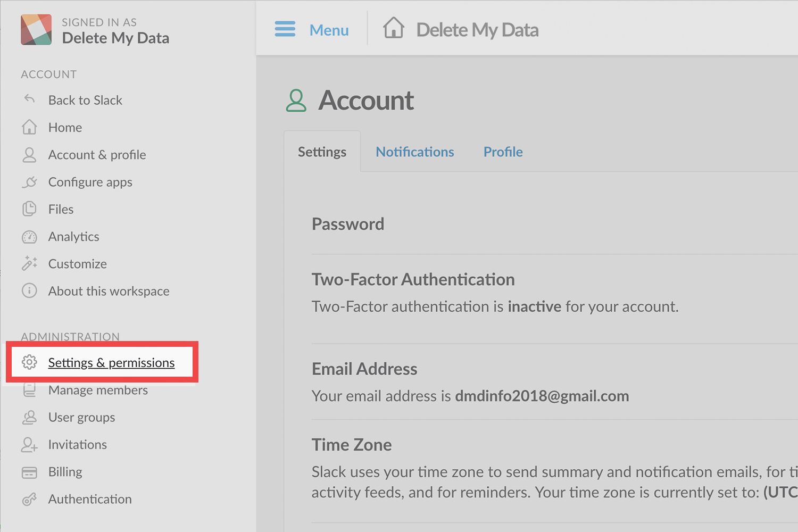
Task: Switch to the Notifications tab
Action: coord(414,152)
